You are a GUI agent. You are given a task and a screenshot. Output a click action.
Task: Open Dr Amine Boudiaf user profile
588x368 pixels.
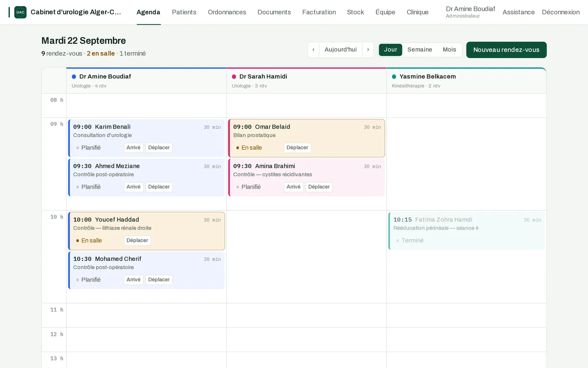[x=470, y=12]
